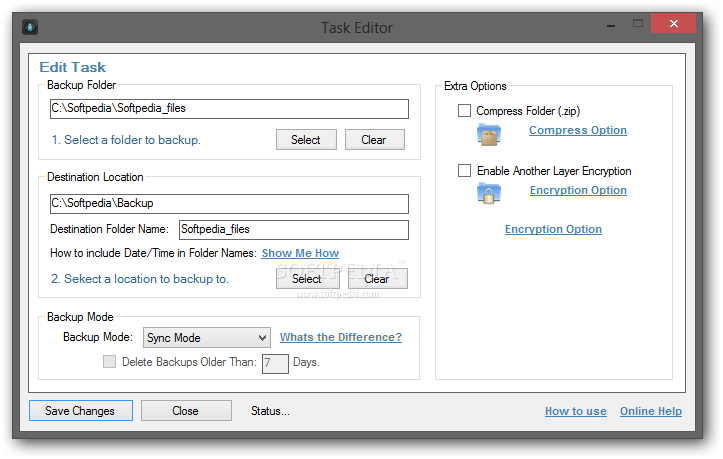Enable the Compress Folder (.zip) checkbox
Screen dimensions: 723x459
point(464,111)
